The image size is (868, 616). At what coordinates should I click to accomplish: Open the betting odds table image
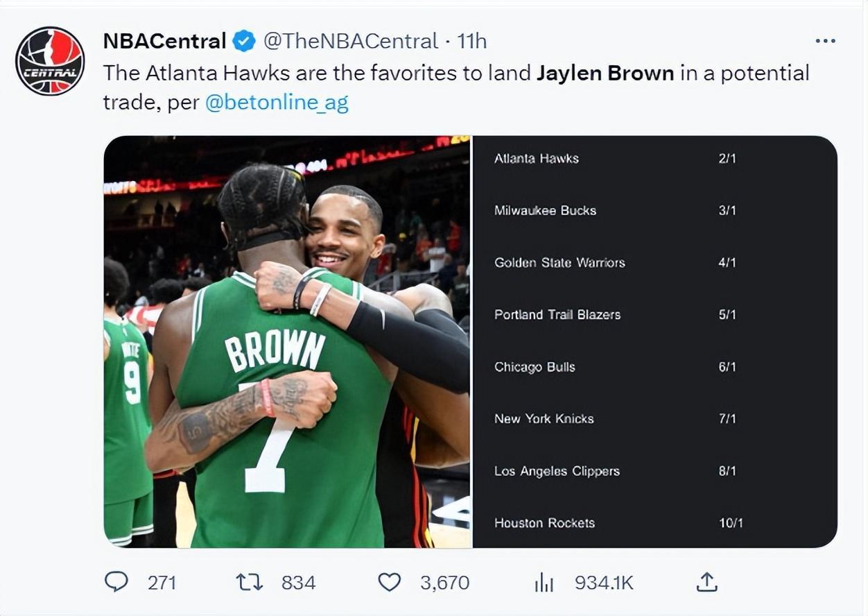click(654, 341)
